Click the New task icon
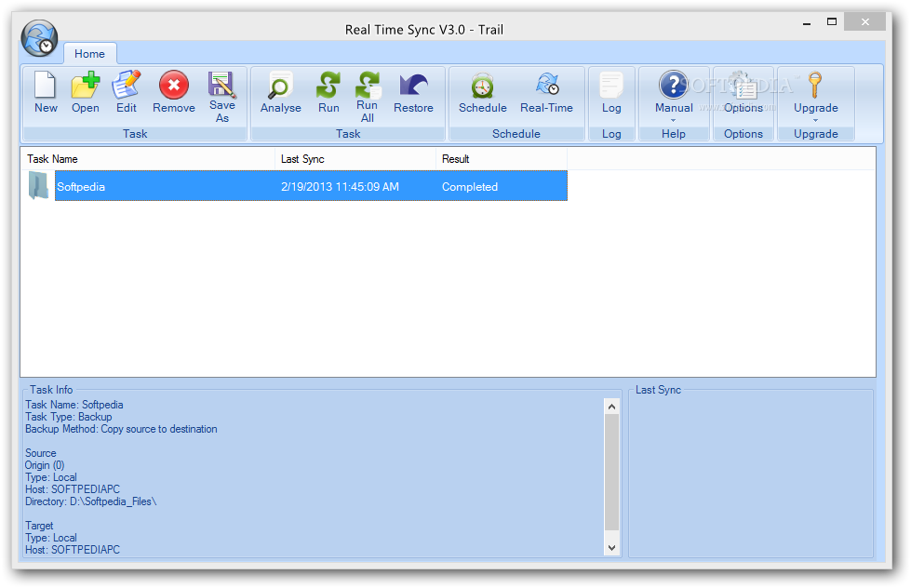 46,85
